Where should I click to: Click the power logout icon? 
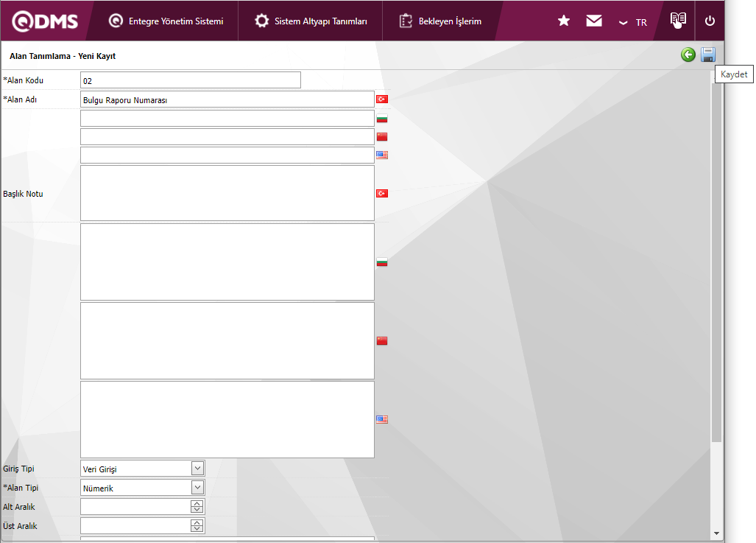click(710, 21)
